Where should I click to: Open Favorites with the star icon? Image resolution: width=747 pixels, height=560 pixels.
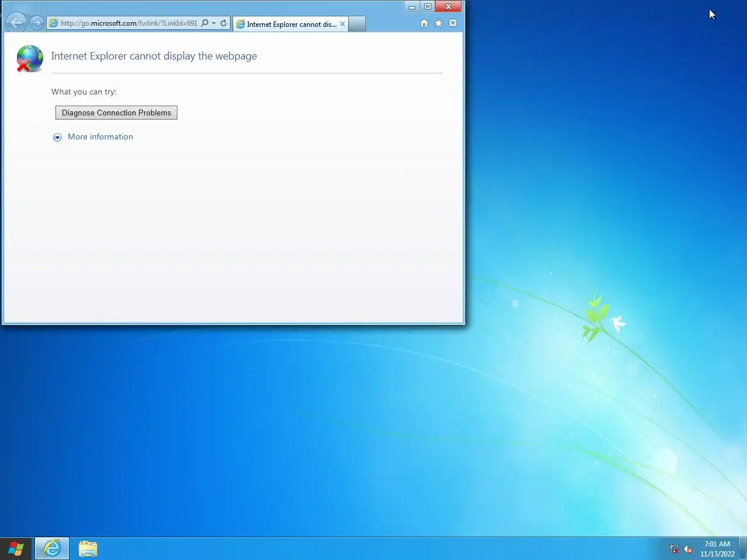[438, 23]
